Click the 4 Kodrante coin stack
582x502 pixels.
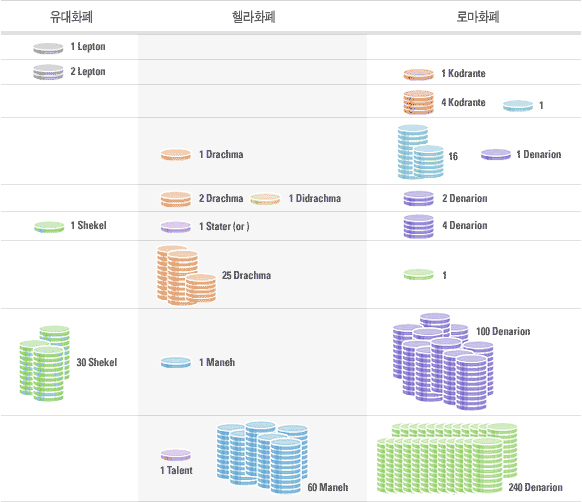pyautogui.click(x=419, y=102)
